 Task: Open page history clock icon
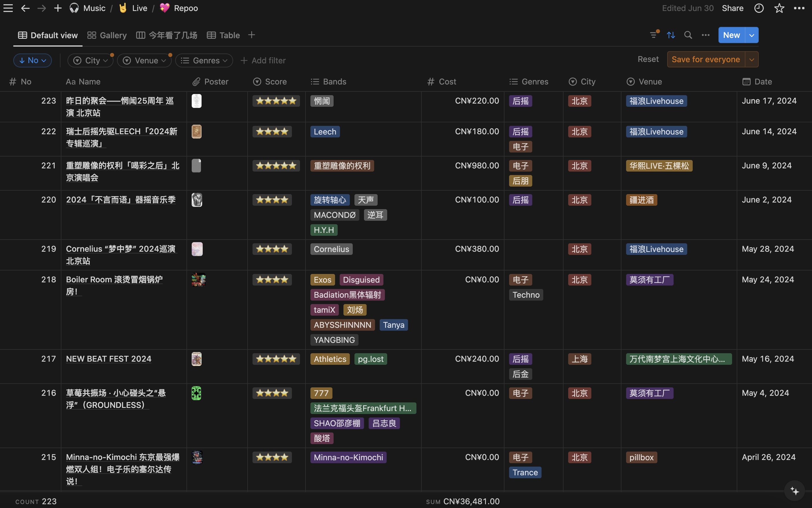[759, 8]
